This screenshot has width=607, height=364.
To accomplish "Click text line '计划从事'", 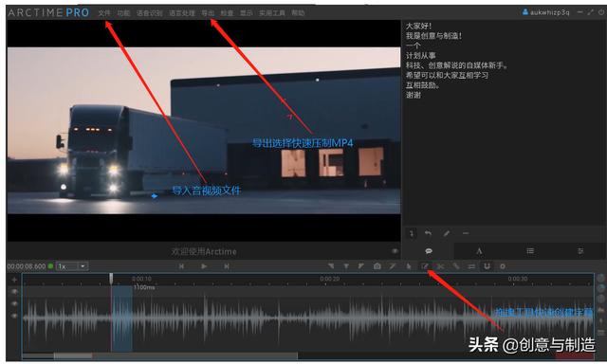I will pos(420,55).
